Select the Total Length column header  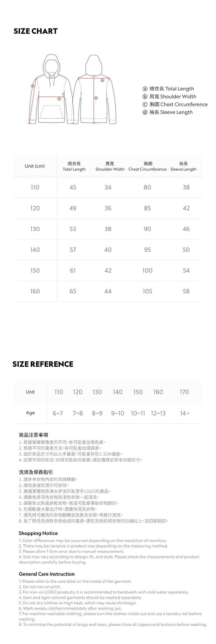point(74,166)
